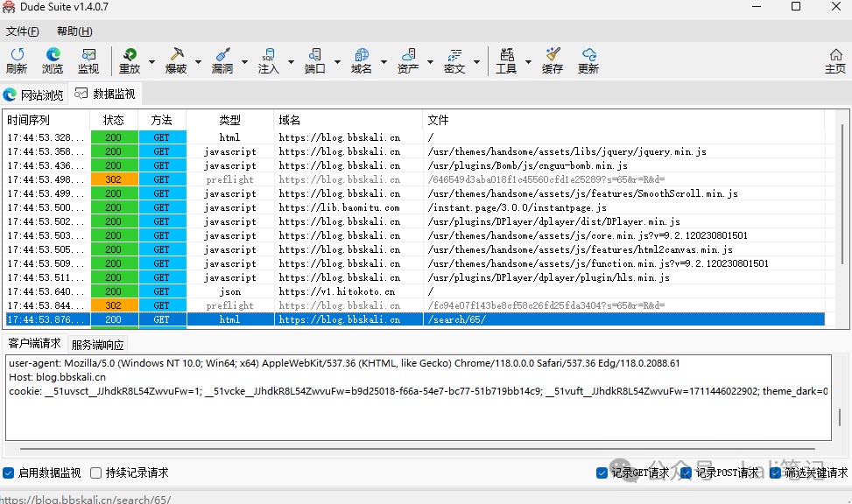Select the core.min.js request row
852x504 pixels.
pos(415,235)
